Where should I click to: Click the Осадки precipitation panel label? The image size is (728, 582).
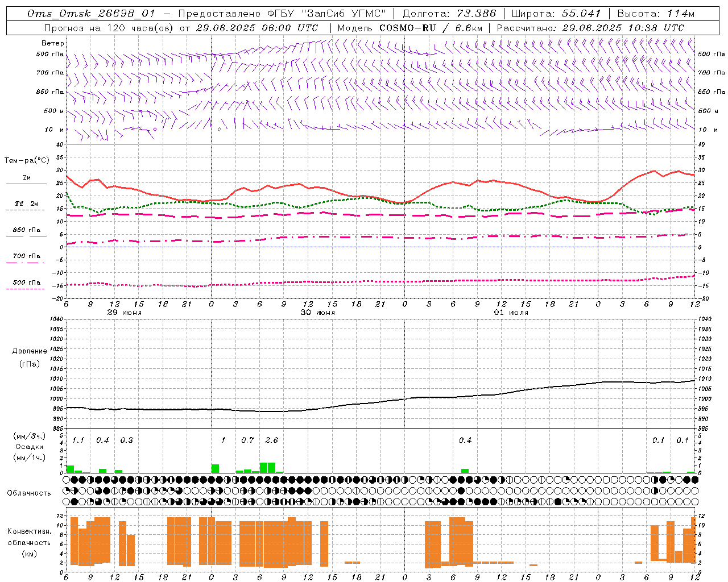tap(29, 447)
